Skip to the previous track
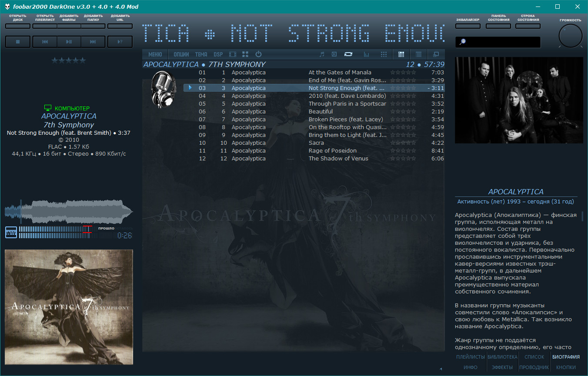This screenshot has height=376, width=588. [45, 42]
